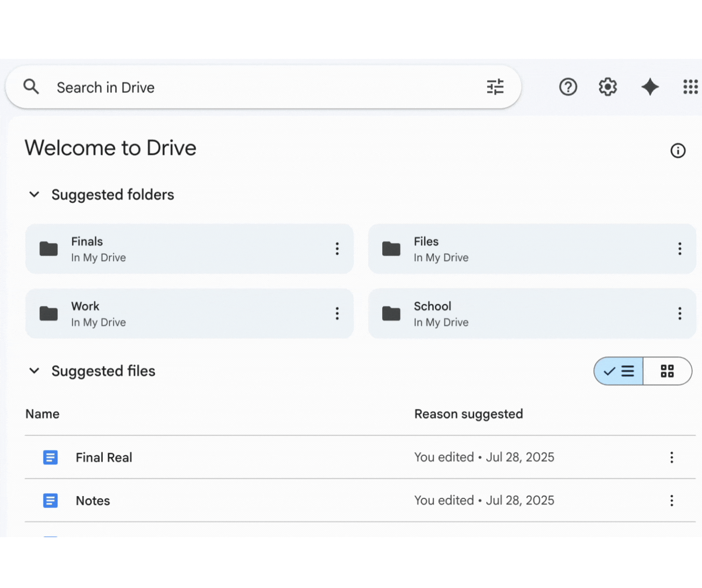Viewport: 702px width, 588px height.
Task: Switch to grid layout view
Action: [x=667, y=371]
